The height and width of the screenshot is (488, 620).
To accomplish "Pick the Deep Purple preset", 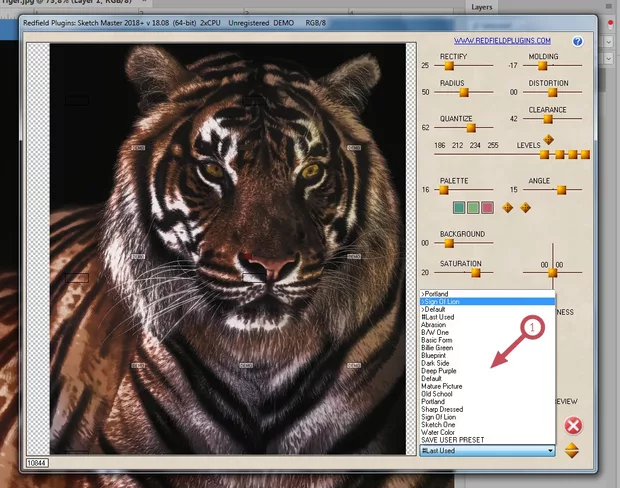I will pos(439,371).
